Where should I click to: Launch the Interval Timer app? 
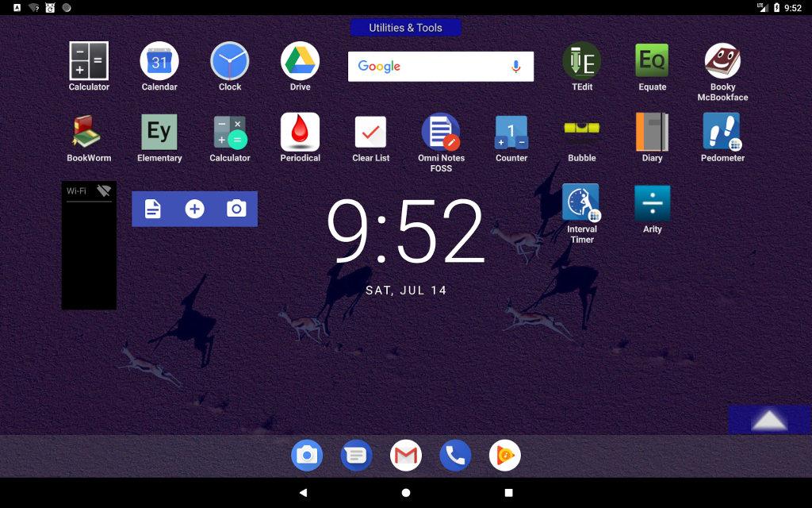pyautogui.click(x=581, y=203)
